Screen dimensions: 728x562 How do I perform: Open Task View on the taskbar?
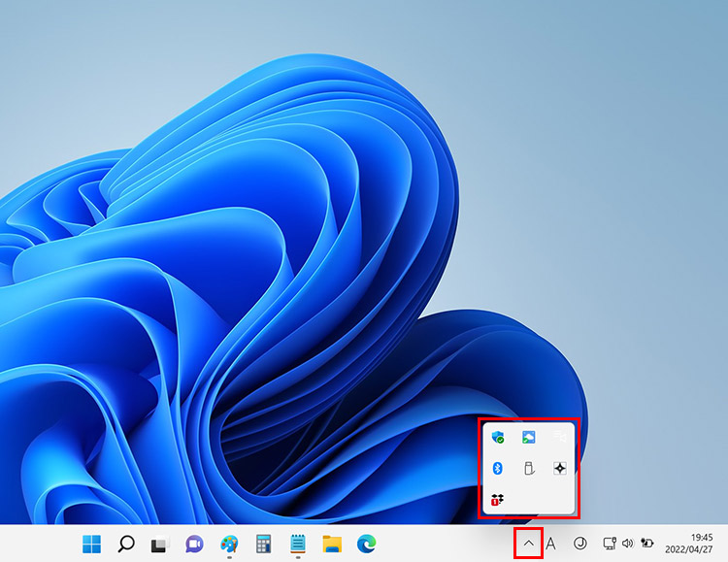tap(160, 544)
